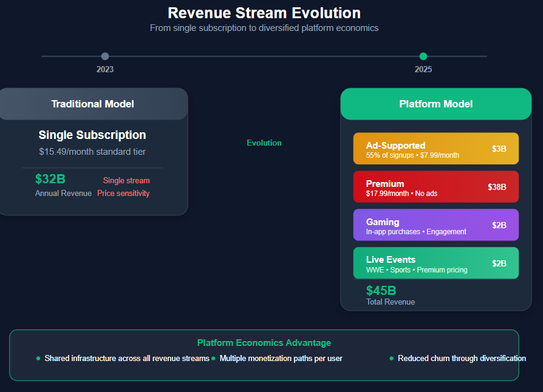Viewport: 543px width, 392px height.
Task: Click the Traditional Model header
Action: [93, 104]
